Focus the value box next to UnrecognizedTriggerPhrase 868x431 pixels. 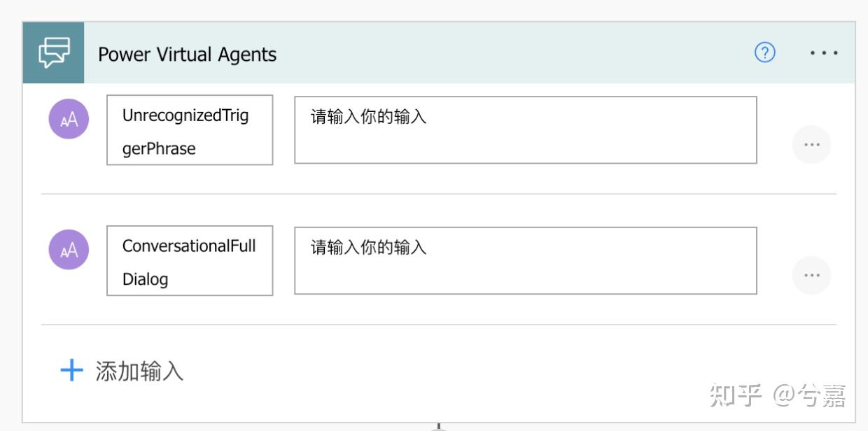click(525, 130)
